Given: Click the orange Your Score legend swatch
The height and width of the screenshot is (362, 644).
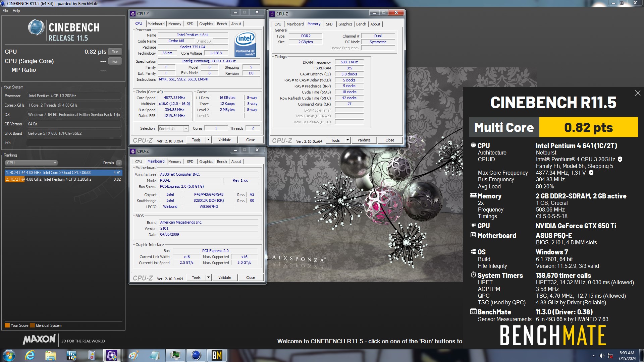Looking at the screenshot, I should pos(7,325).
